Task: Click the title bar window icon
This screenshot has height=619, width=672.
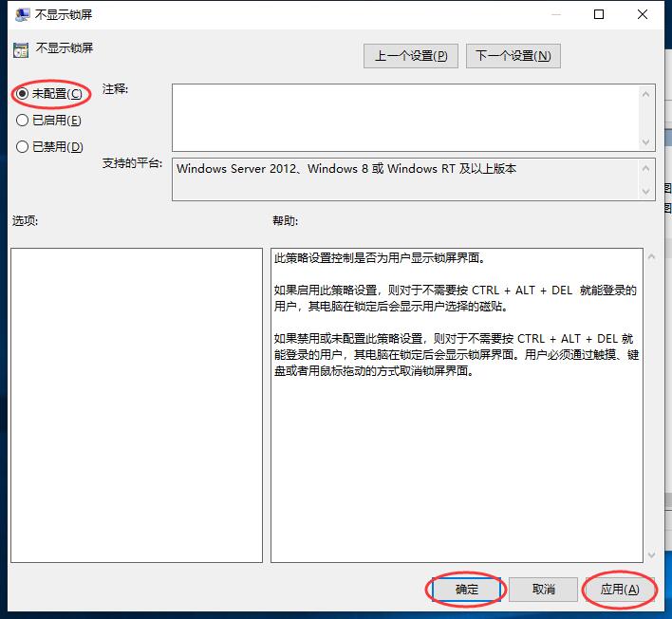Action: click(22, 14)
